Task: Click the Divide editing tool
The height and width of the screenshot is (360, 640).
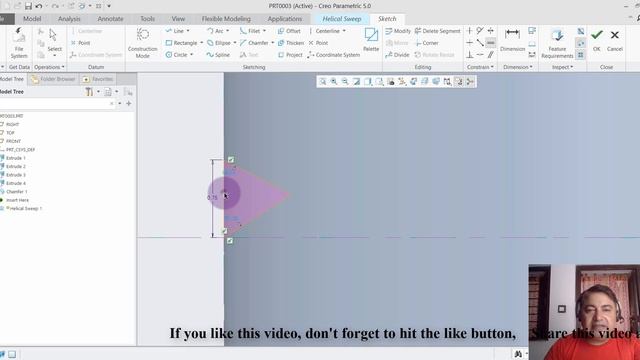Action: (x=397, y=55)
